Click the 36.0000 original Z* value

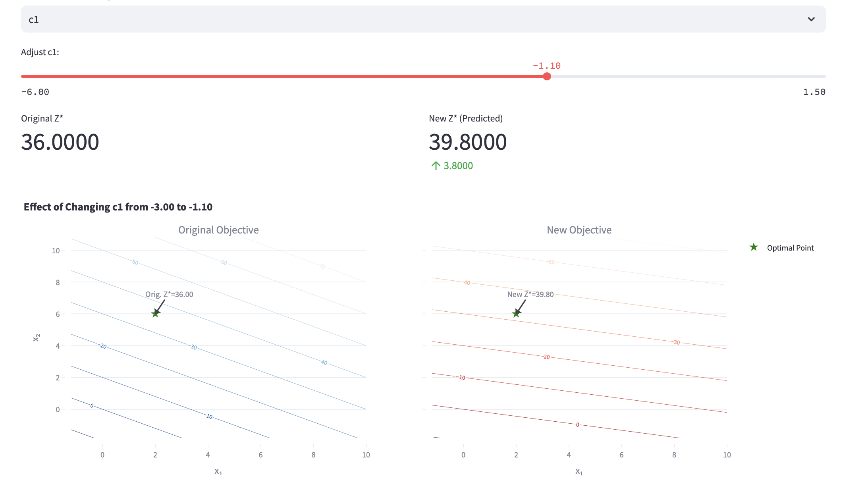click(x=60, y=142)
